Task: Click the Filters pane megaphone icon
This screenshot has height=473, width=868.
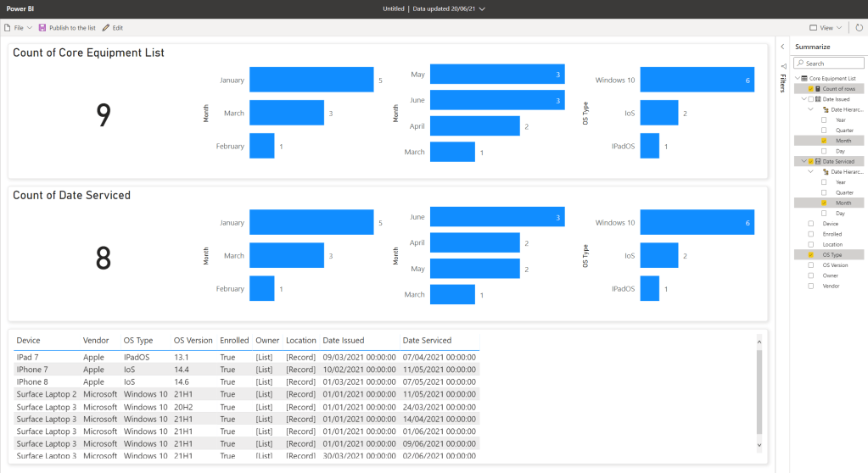Action: tap(782, 66)
